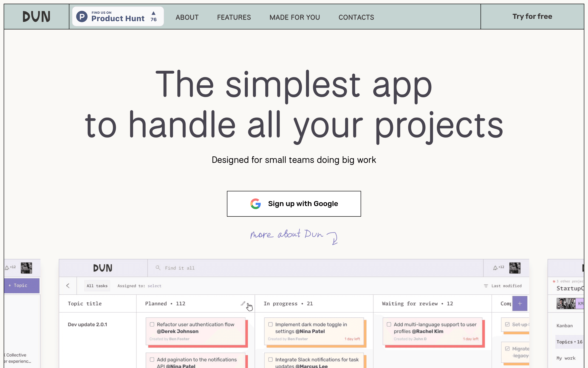Open the ABOUT nav item
This screenshot has width=588, height=368.
187,17
